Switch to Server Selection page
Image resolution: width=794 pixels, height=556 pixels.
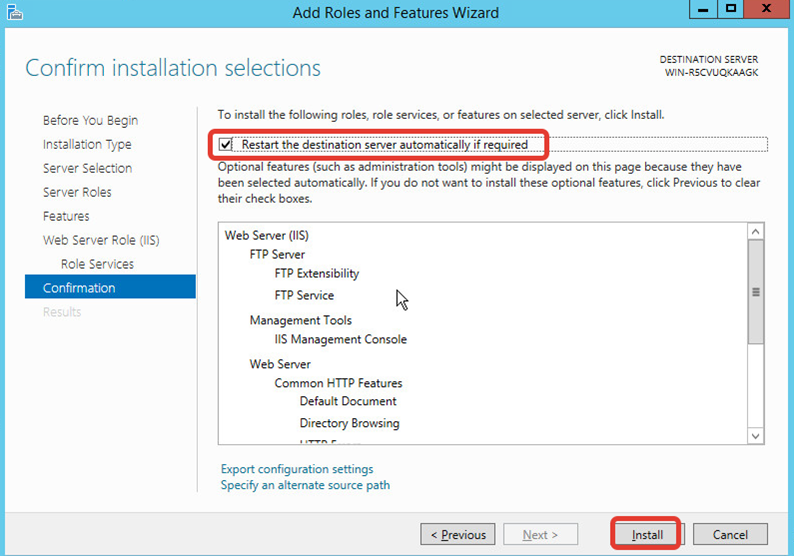(x=87, y=168)
